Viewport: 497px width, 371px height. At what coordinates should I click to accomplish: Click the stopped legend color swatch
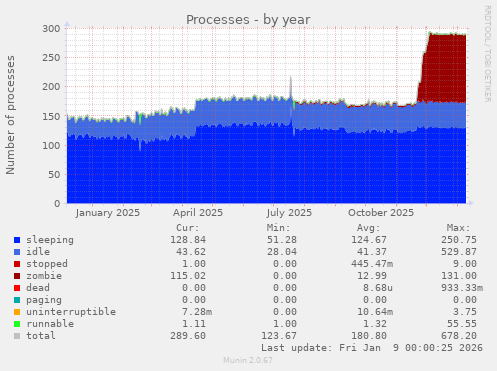point(17,264)
